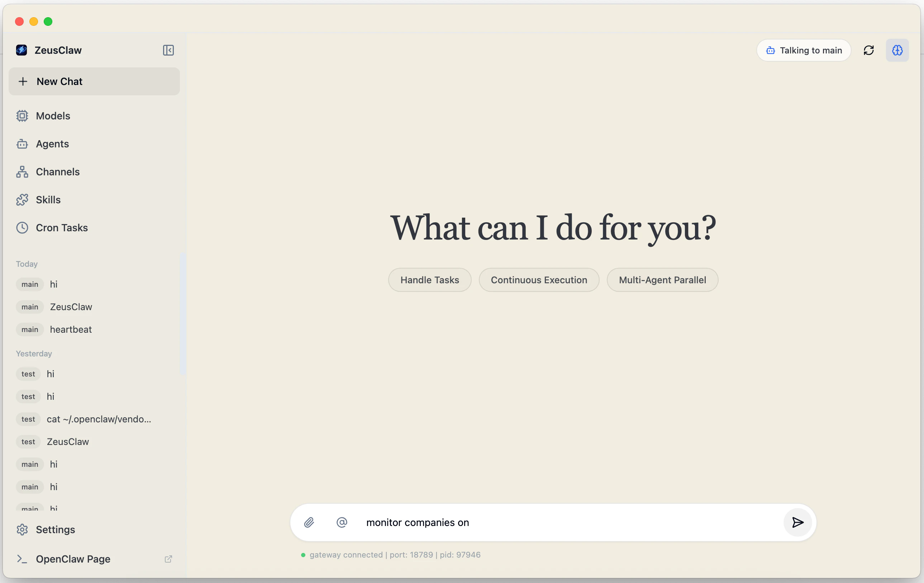Screen dimensions: 924x583
Task: Click the brain icon button
Action: 897,50
